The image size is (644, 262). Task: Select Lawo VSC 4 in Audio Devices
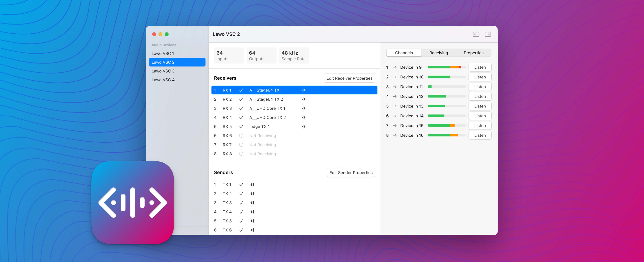coord(177,80)
